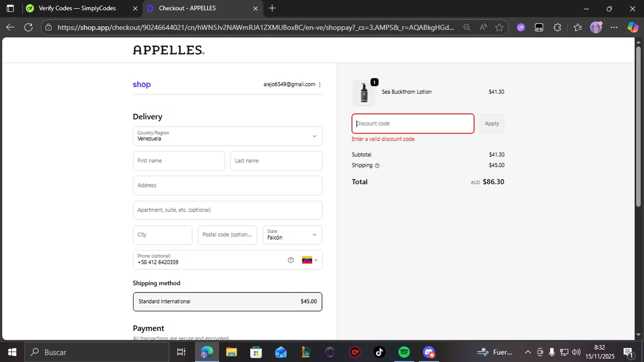This screenshot has height=362, width=644.
Task: Open the browser profile avatar
Action: click(596, 27)
